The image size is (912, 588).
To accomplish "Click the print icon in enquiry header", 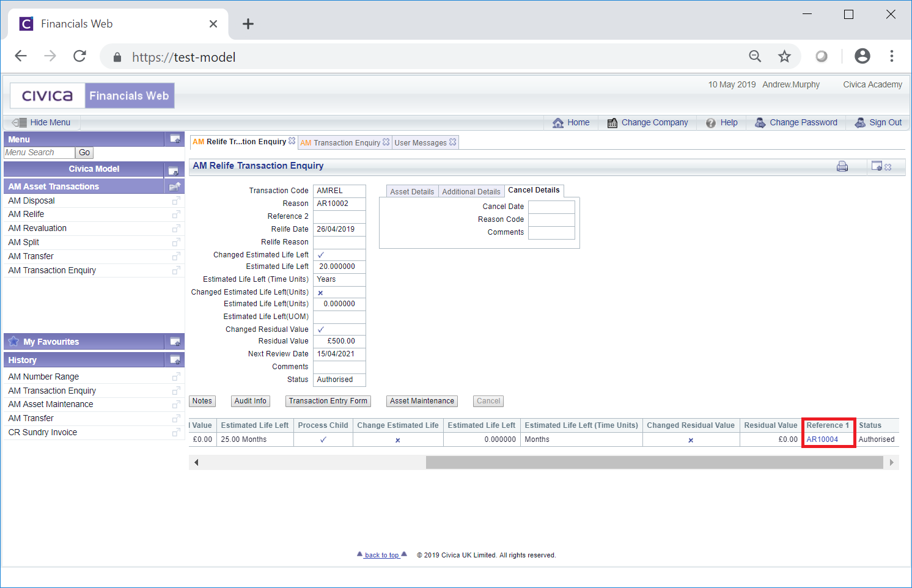I will click(x=842, y=166).
